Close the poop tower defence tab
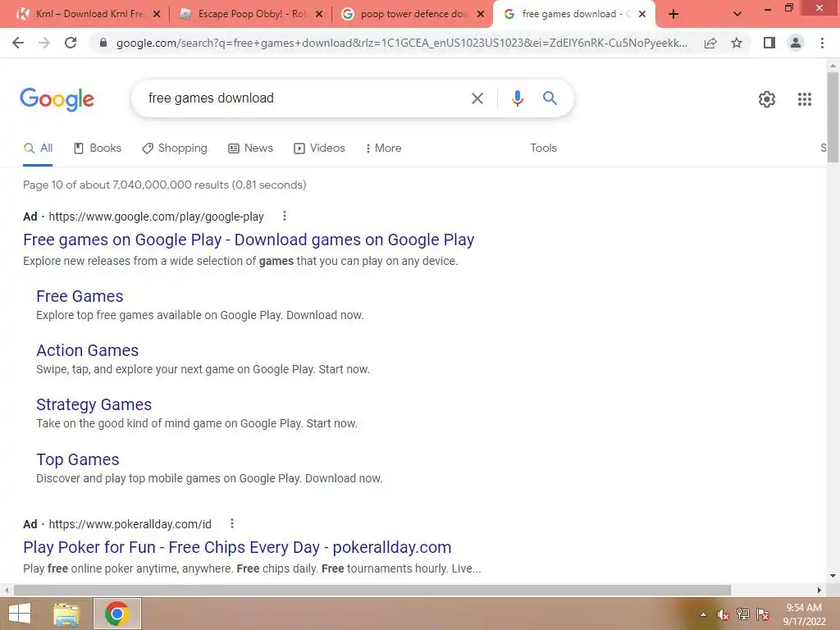840x630 pixels. (481, 15)
